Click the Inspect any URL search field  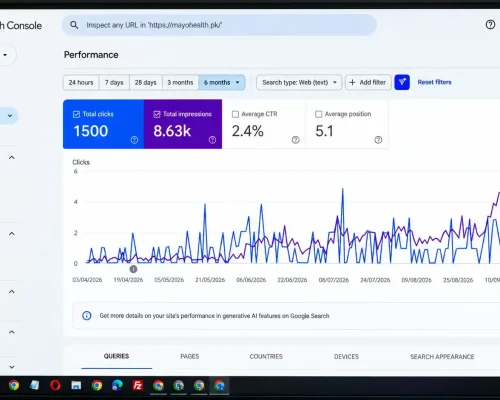[x=219, y=25]
